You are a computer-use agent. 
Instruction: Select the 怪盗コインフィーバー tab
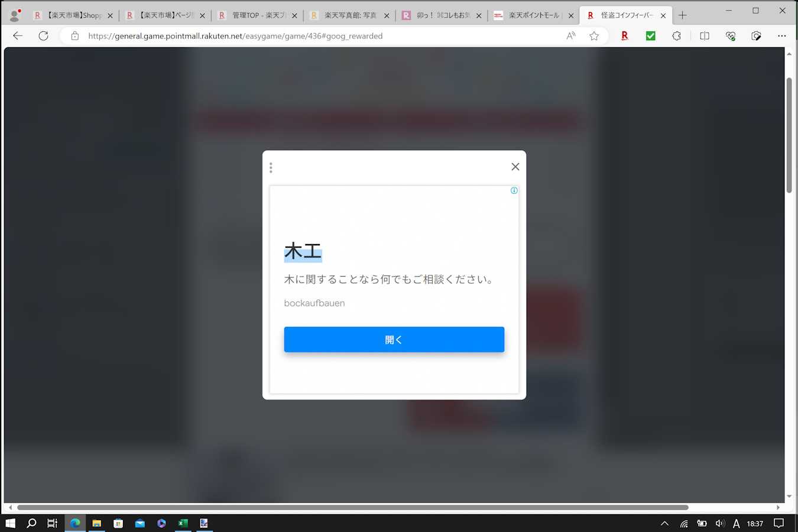[x=625, y=15]
